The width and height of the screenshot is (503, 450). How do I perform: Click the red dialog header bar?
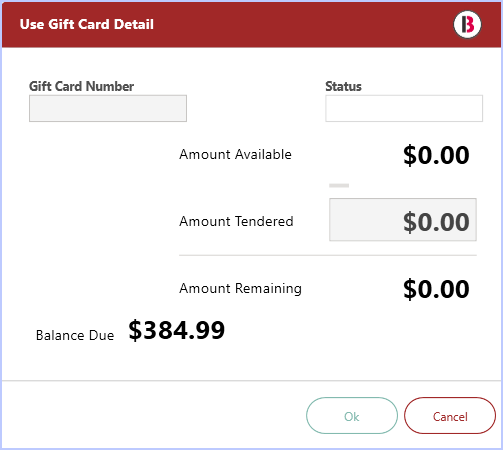tap(251, 25)
